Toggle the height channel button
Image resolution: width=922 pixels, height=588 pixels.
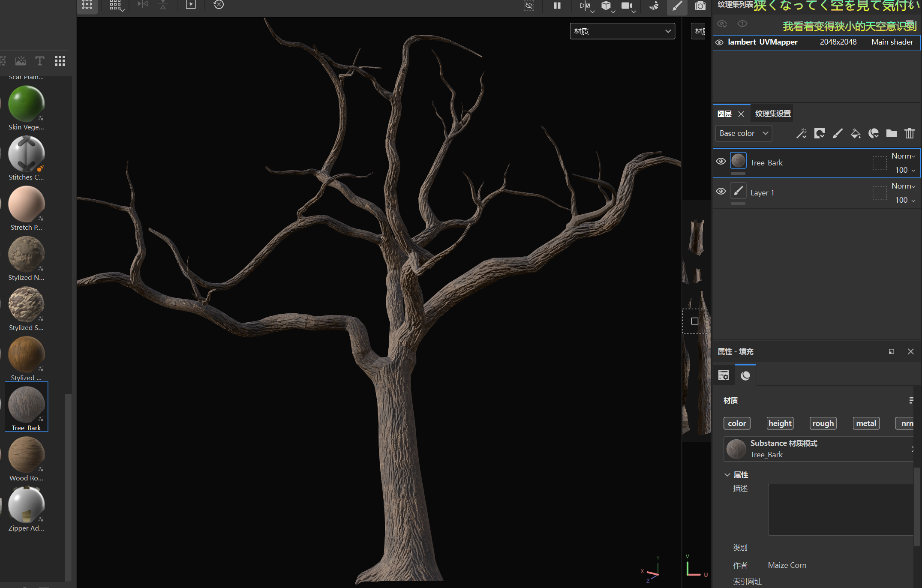click(780, 423)
